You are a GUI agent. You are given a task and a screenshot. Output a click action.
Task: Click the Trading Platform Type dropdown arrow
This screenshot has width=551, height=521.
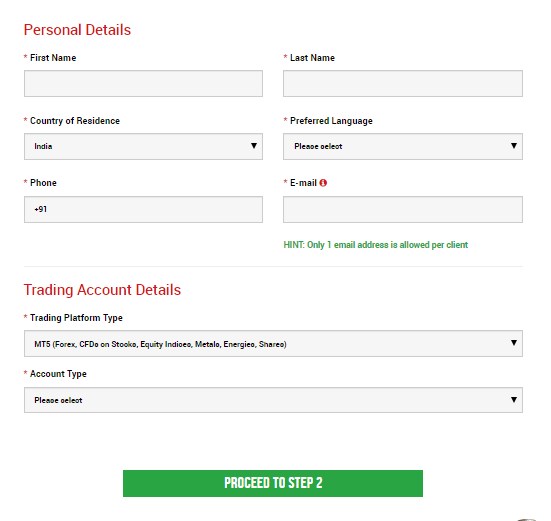(x=514, y=343)
